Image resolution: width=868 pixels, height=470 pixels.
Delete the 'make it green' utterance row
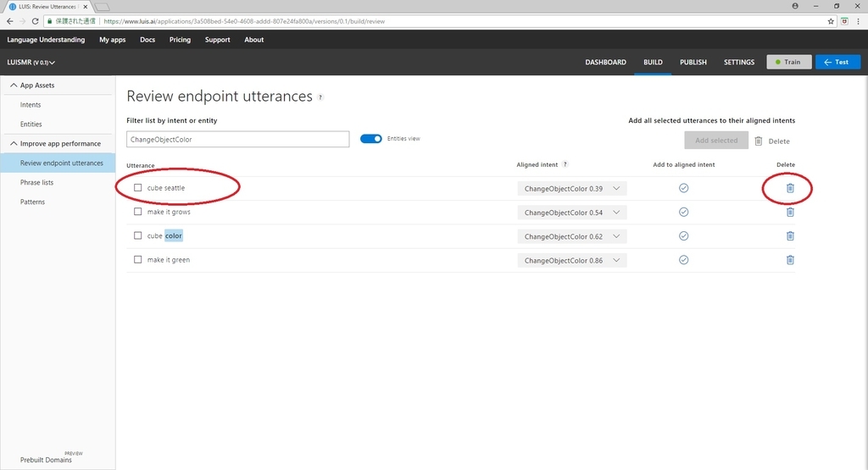click(790, 260)
